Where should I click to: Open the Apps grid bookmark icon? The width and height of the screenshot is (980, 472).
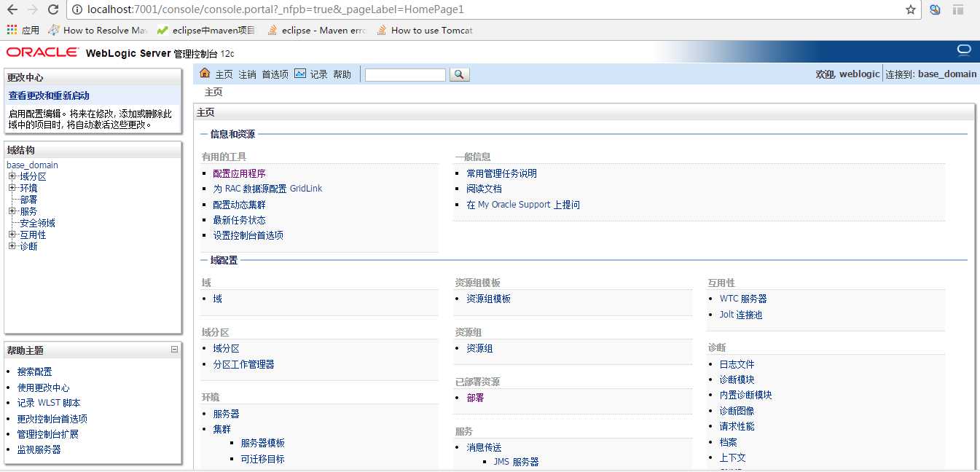coord(12,30)
